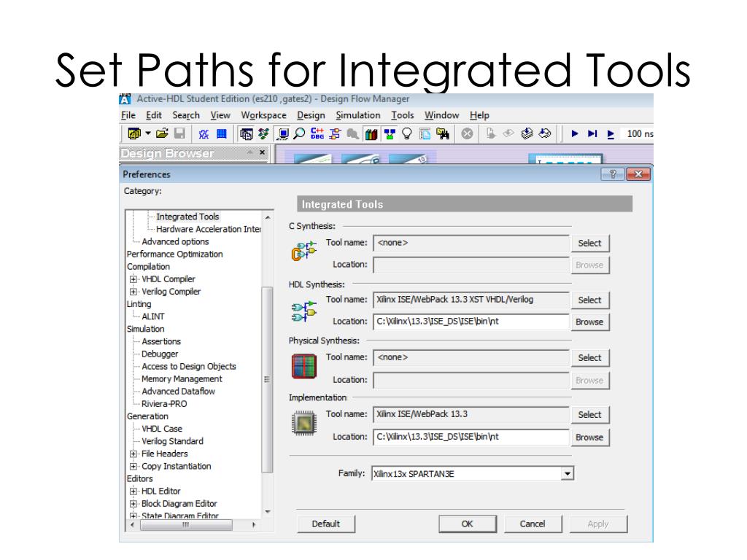The height and width of the screenshot is (560, 747).
Task: Click the Preferences dialog help question button
Action: (x=613, y=174)
